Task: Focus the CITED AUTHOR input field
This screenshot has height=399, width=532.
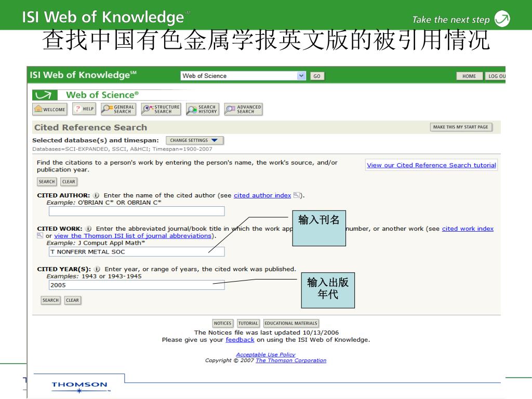Action: pyautogui.click(x=137, y=211)
